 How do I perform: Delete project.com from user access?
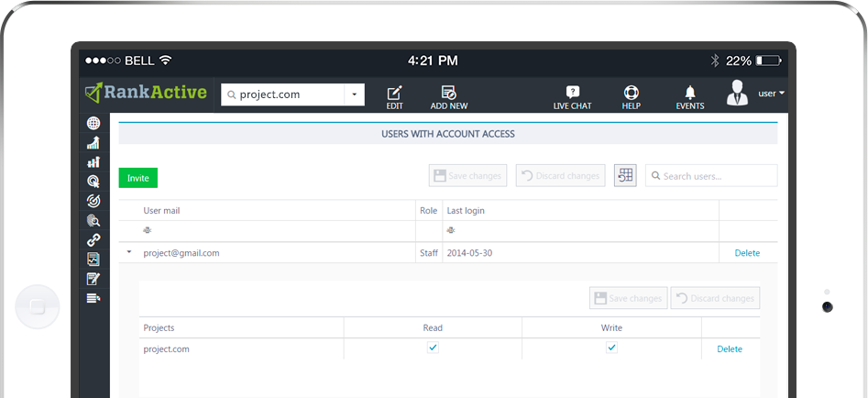(x=730, y=349)
